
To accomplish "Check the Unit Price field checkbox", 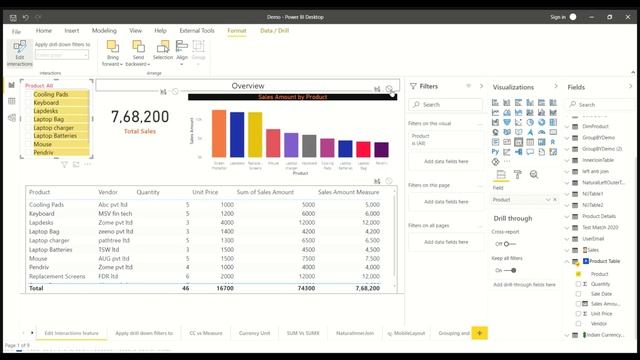I will click(x=578, y=313).
